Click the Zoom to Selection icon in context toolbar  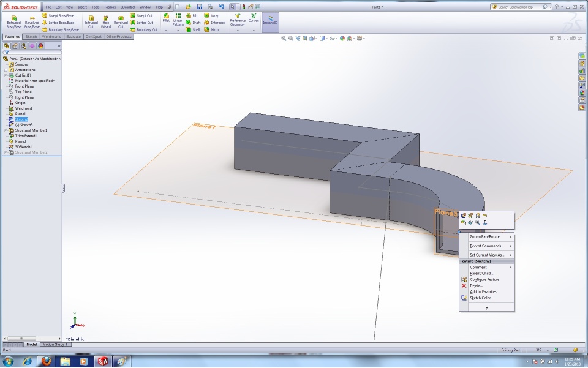[477, 223]
